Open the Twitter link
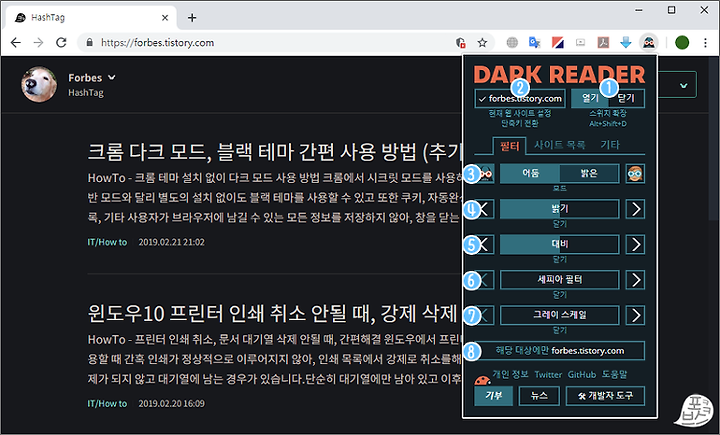 548,375
